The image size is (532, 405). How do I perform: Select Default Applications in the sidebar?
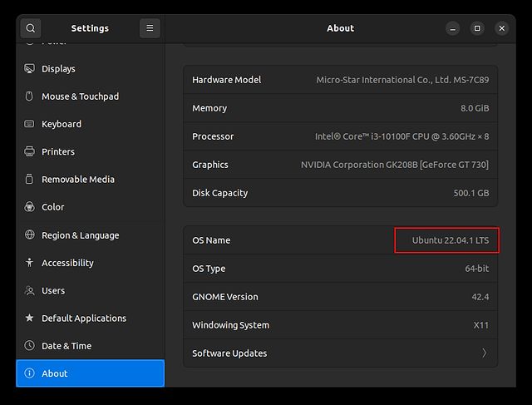(x=84, y=319)
